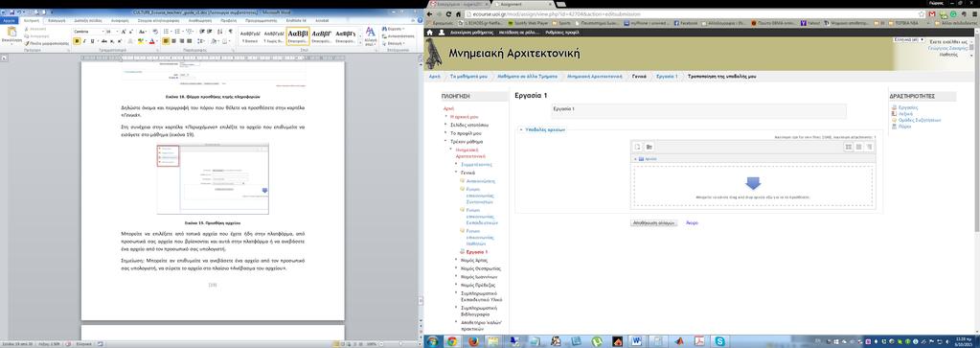The width and height of the screenshot is (980, 348).
Task: Toggle show paragraph marks in Word
Action: pos(231,32)
